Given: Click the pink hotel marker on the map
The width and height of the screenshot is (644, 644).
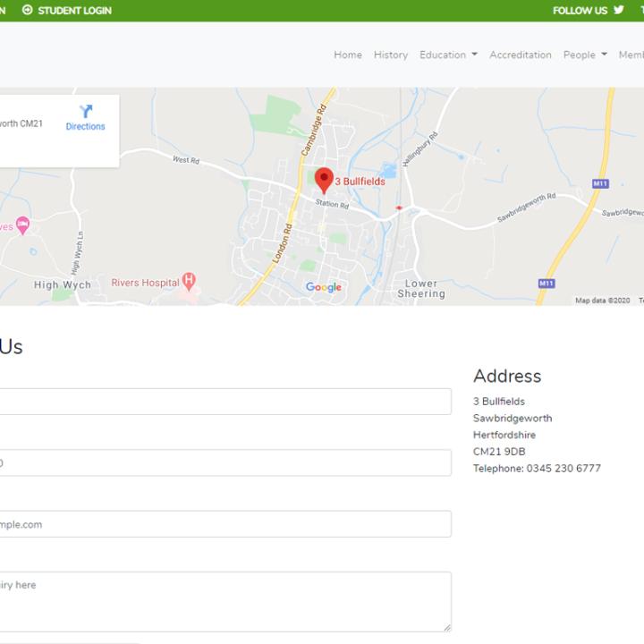Looking at the screenshot, I should (x=23, y=225).
